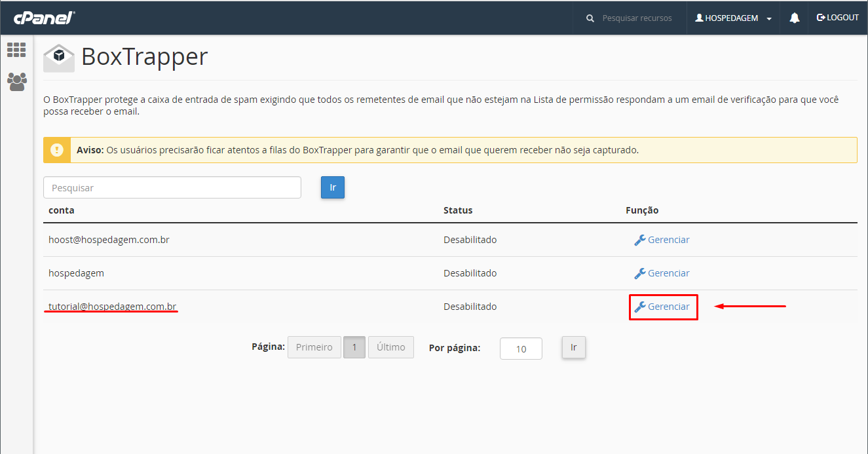Select the hoost@hospedagem.com.br account text

(109, 240)
